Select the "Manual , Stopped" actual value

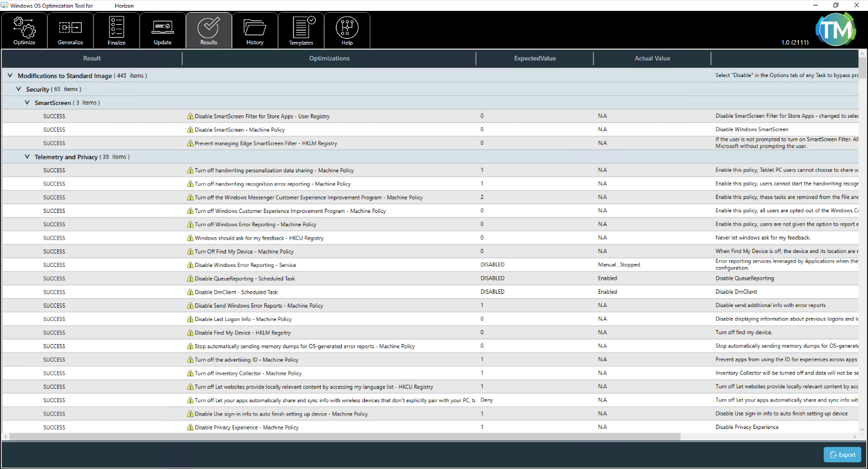[619, 265]
